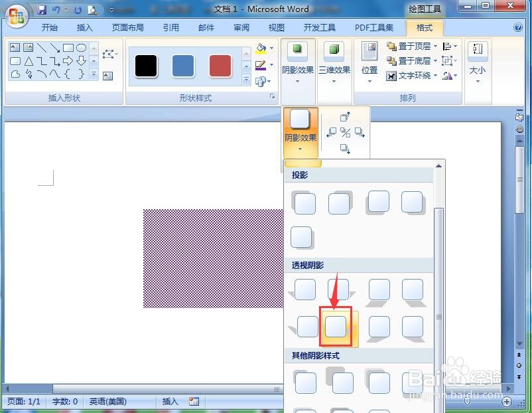532x413 pixels.
Task: Click the shape outline pen icon
Action: click(260, 65)
